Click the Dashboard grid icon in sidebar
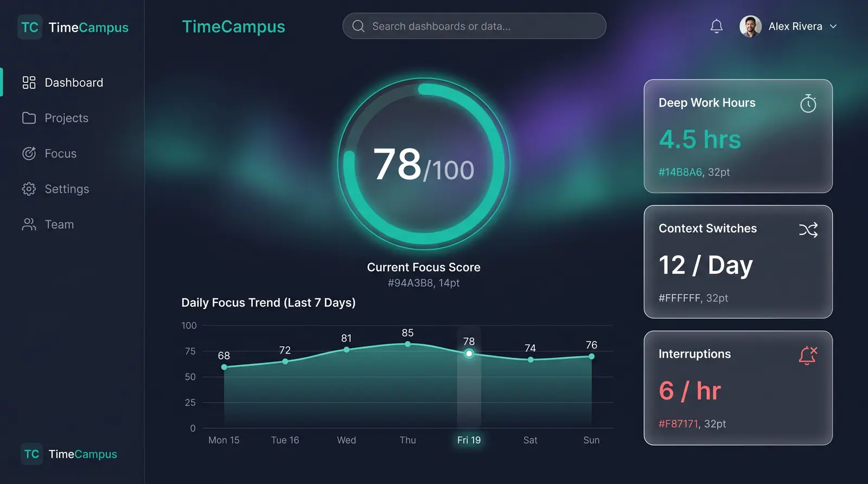This screenshot has height=484, width=868. coord(29,82)
